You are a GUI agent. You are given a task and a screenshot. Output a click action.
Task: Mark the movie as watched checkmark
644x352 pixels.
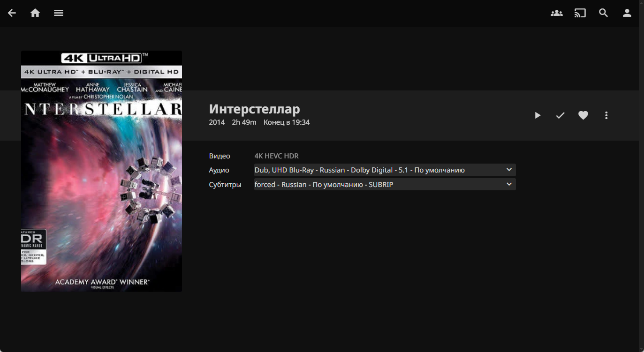click(x=560, y=115)
